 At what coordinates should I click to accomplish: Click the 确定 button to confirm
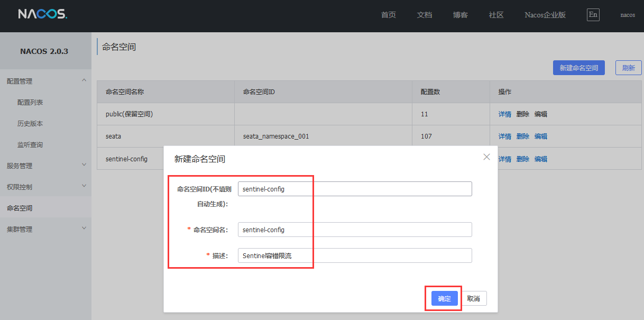pos(444,299)
